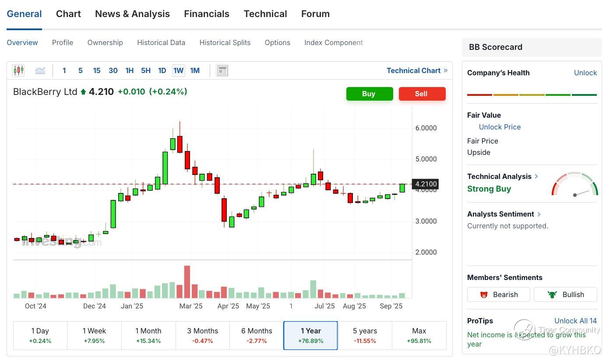This screenshot has width=613, height=364.
Task: Open the Technical Analysis heading link
Action: pos(499,176)
